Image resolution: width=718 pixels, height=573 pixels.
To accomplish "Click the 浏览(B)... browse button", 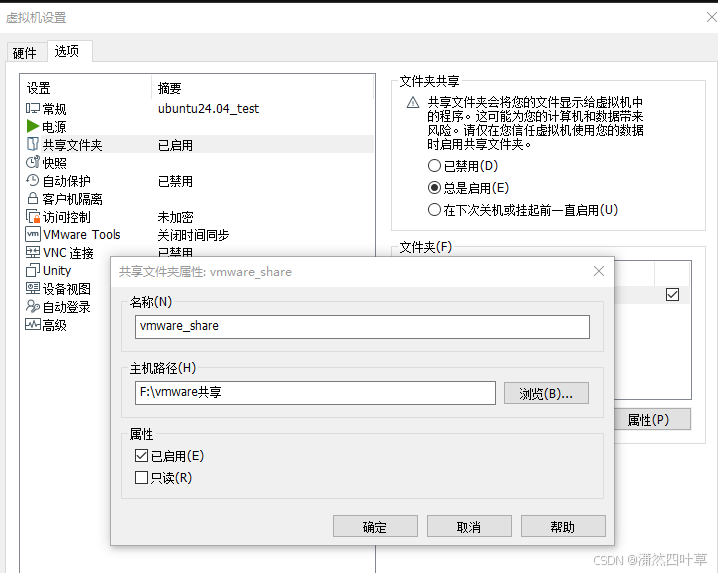I will [x=546, y=393].
